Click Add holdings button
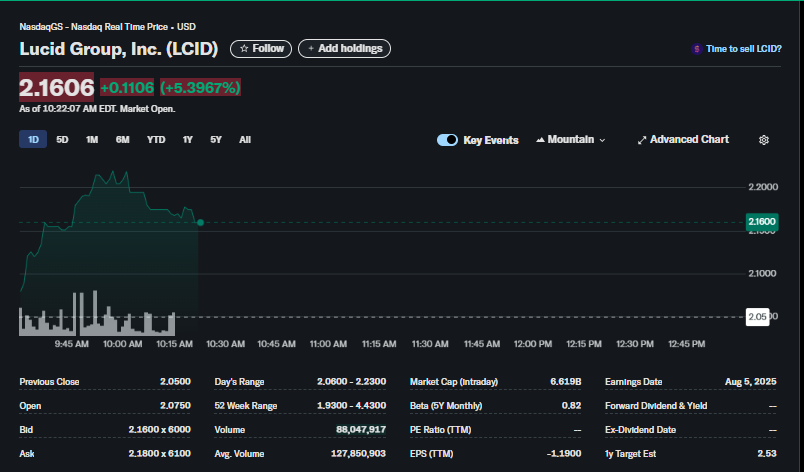804x472 pixels. (345, 49)
